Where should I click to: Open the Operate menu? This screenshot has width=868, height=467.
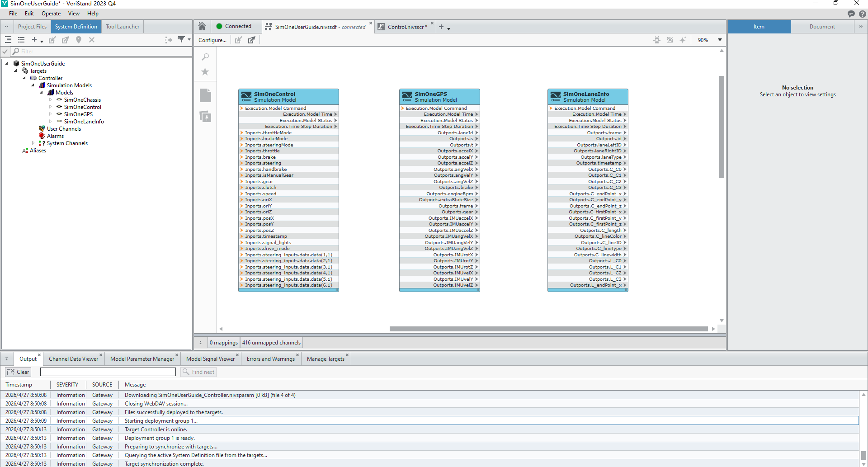tap(51, 14)
